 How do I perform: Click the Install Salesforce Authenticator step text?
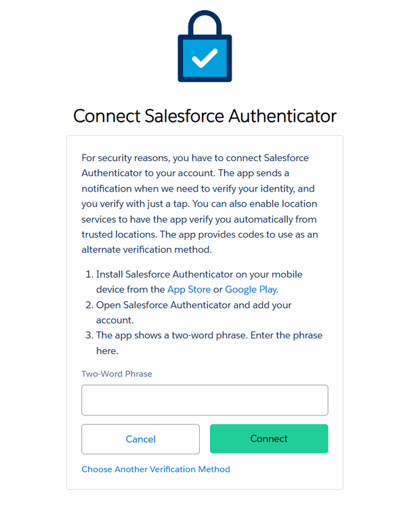point(199,282)
